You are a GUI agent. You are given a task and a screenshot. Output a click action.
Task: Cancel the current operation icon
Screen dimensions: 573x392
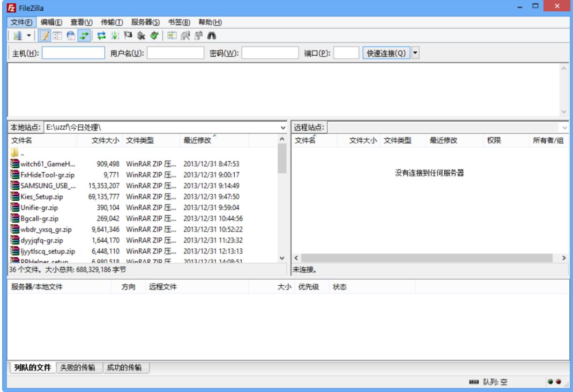pos(127,36)
